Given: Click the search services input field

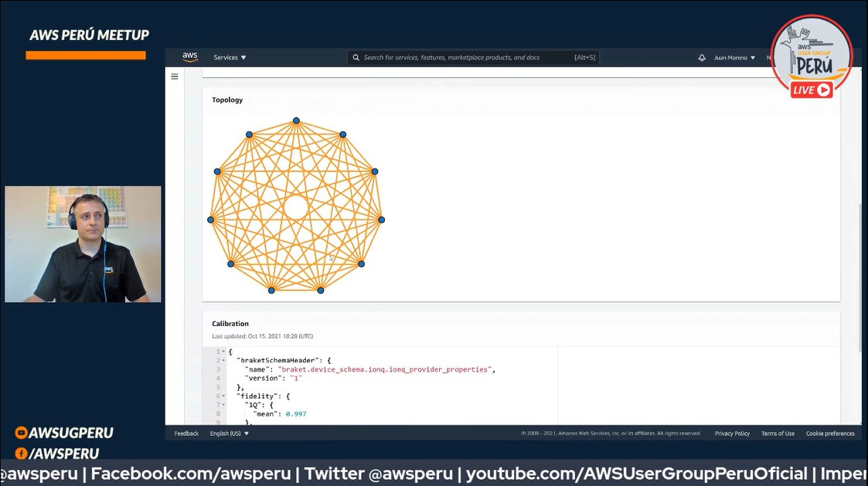Looking at the screenshot, I should tap(473, 58).
